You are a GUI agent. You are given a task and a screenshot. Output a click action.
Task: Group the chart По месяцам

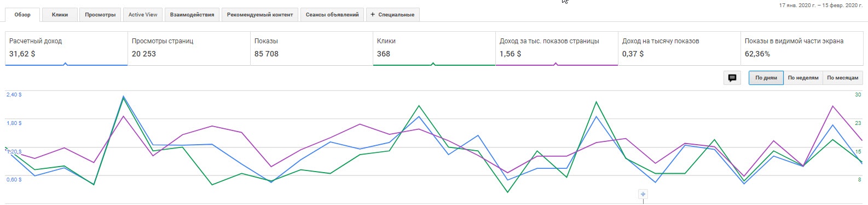pyautogui.click(x=843, y=78)
